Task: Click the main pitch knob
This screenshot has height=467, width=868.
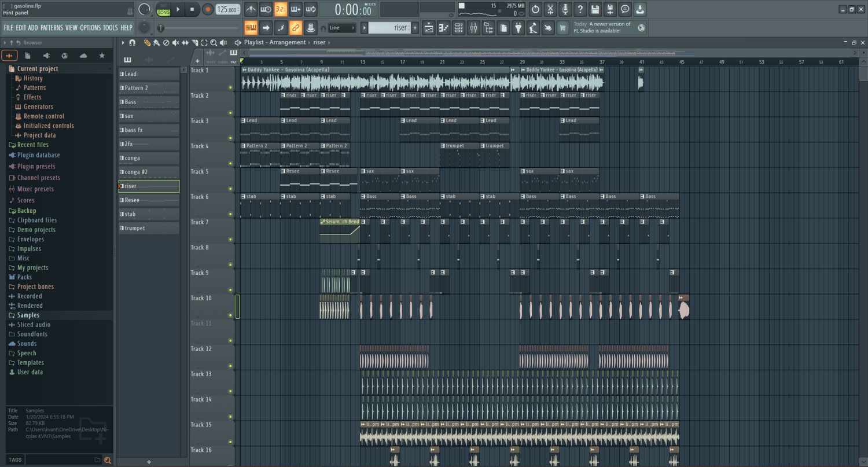Action: tap(144, 27)
